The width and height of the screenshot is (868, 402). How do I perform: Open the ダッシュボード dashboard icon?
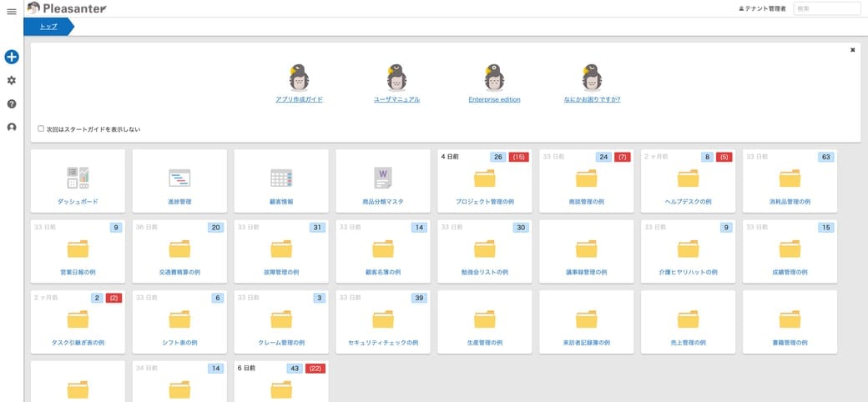point(78,178)
